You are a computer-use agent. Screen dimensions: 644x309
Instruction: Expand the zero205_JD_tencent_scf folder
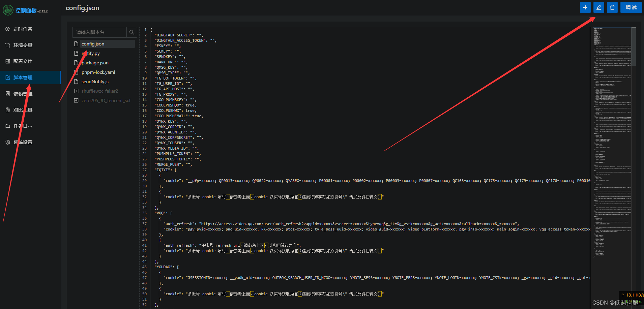click(x=76, y=100)
